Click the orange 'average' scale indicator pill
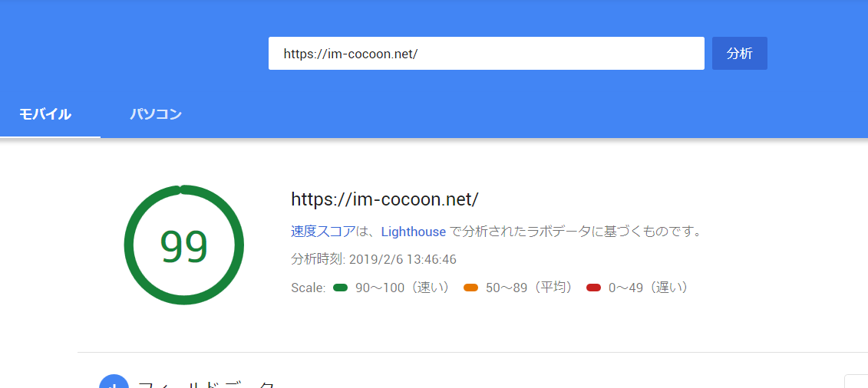Image resolution: width=868 pixels, height=388 pixels. (471, 288)
